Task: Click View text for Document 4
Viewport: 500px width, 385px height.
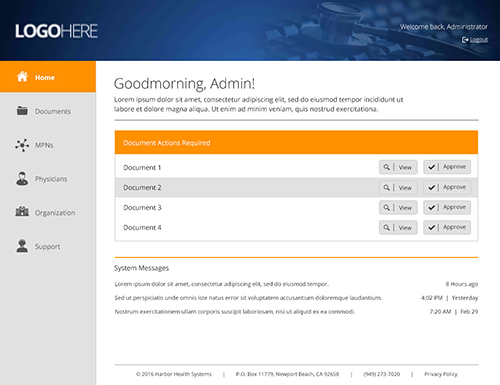Action: [405, 228]
